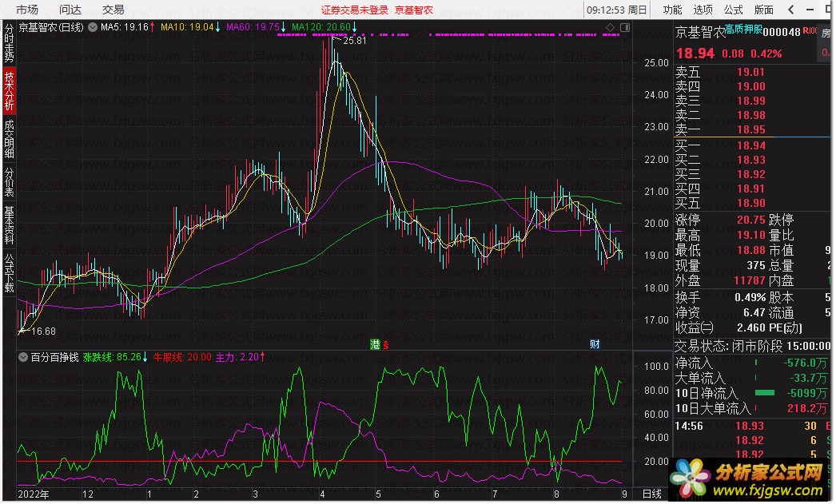Click the 买五 price 18.90
Image resolution: width=836 pixels, height=504 pixels.
pos(750,203)
